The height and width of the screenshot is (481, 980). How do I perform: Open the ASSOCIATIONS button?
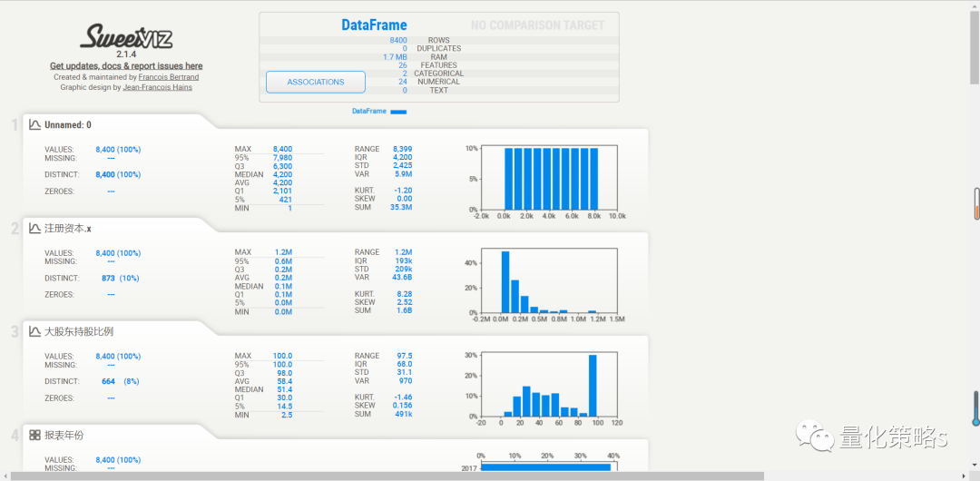coord(316,82)
